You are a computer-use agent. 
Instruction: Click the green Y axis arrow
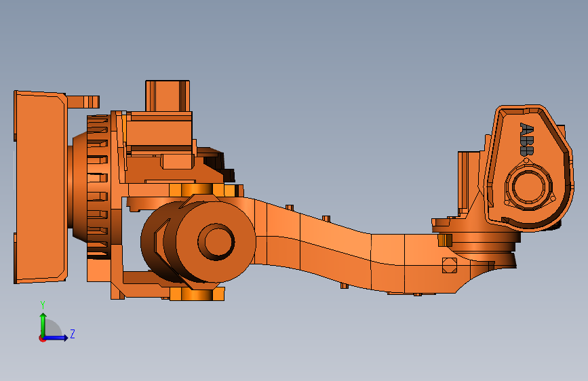[43, 325]
